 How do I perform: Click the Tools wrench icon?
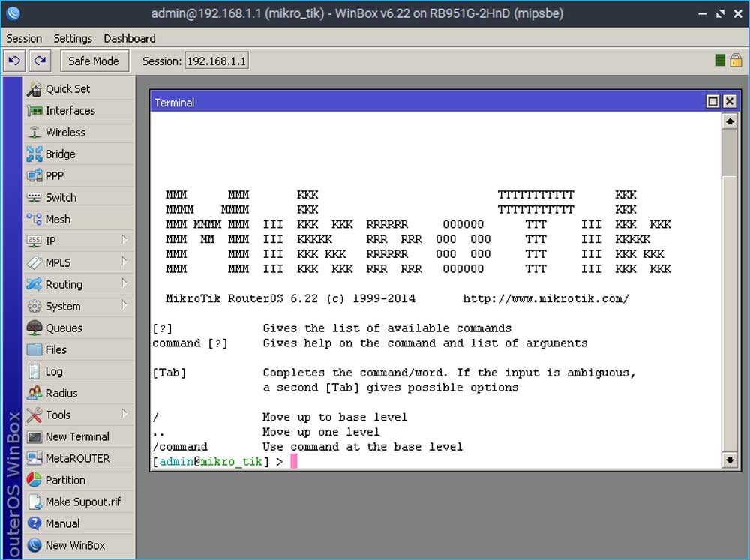pyautogui.click(x=34, y=415)
